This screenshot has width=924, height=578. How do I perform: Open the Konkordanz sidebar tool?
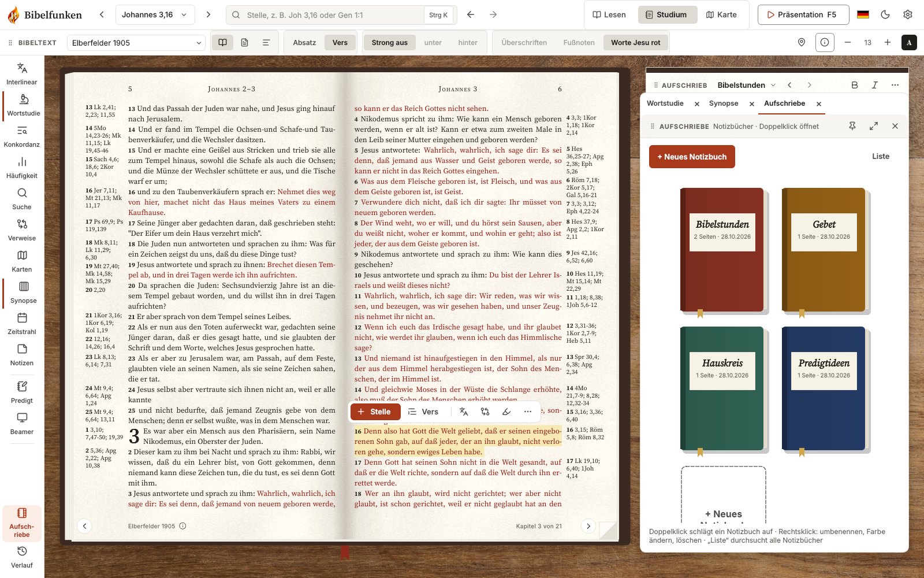tap(22, 136)
